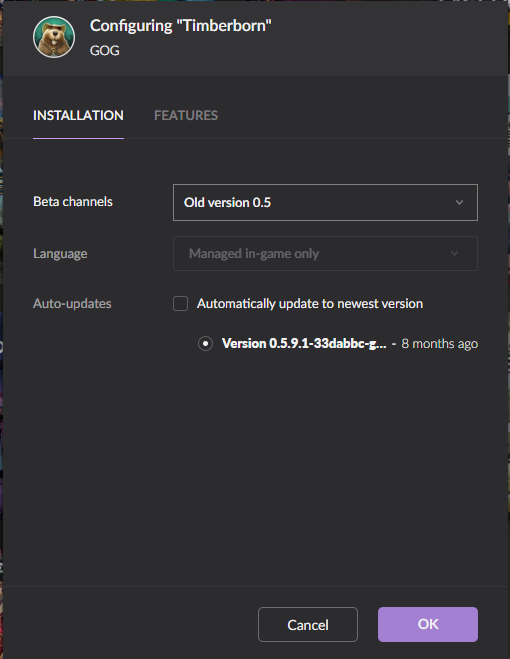This screenshot has width=510, height=659.
Task: Confirm settings with the OK button
Action: click(x=428, y=625)
